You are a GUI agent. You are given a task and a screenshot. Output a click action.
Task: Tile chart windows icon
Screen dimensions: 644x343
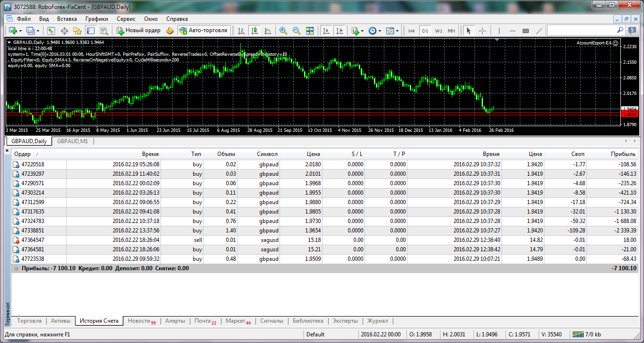(310, 30)
